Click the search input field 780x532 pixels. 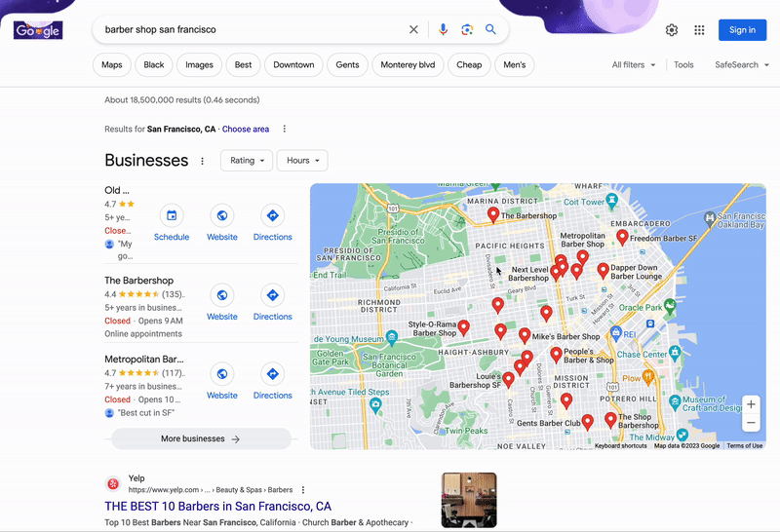point(253,30)
